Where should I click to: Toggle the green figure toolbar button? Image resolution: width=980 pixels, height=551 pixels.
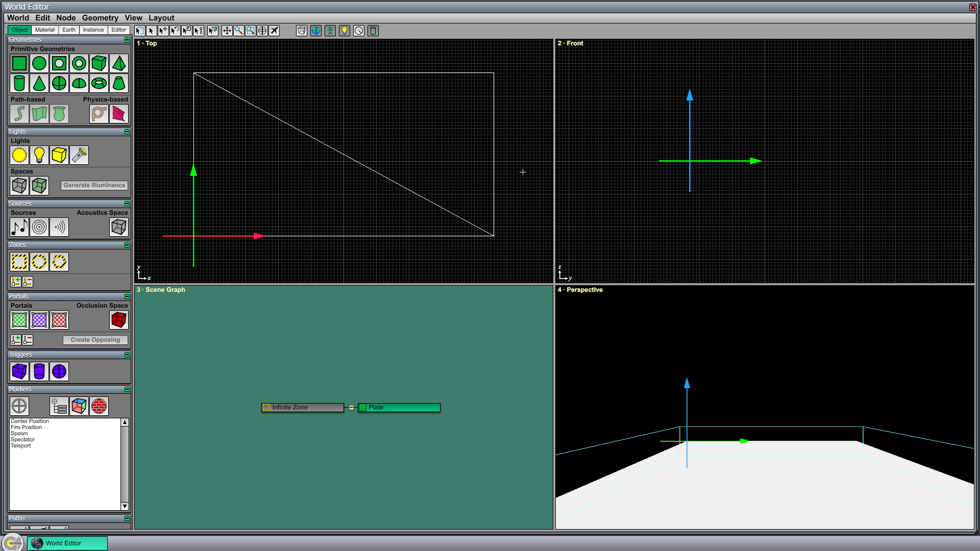(330, 31)
